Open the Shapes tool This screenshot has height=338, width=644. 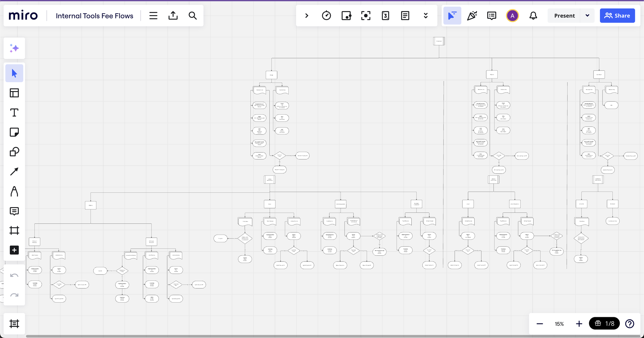click(14, 152)
